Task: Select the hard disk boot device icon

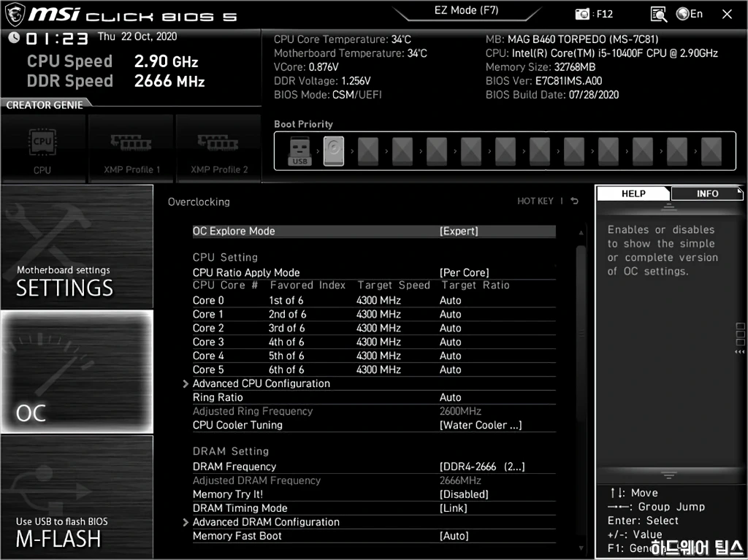Action: click(x=333, y=151)
